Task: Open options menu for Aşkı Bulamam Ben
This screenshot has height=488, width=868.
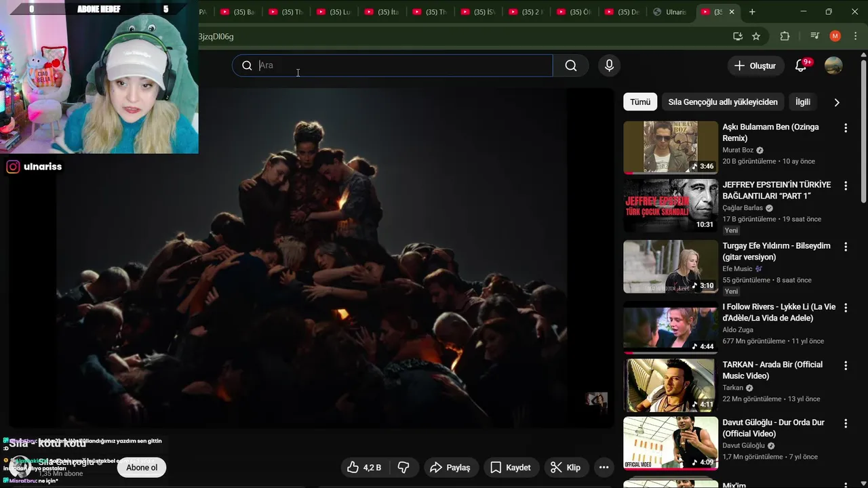Action: pyautogui.click(x=845, y=128)
